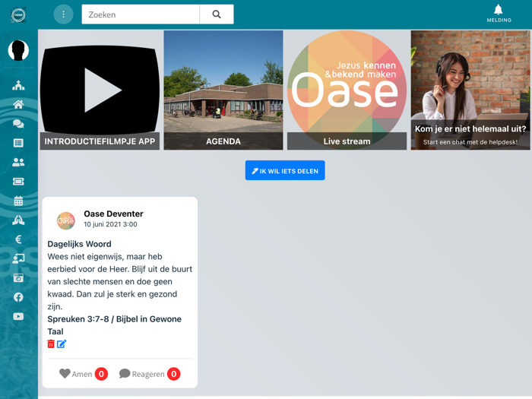532x399 pixels.
Task: Click the church icon in sidebar
Action: coord(18,85)
